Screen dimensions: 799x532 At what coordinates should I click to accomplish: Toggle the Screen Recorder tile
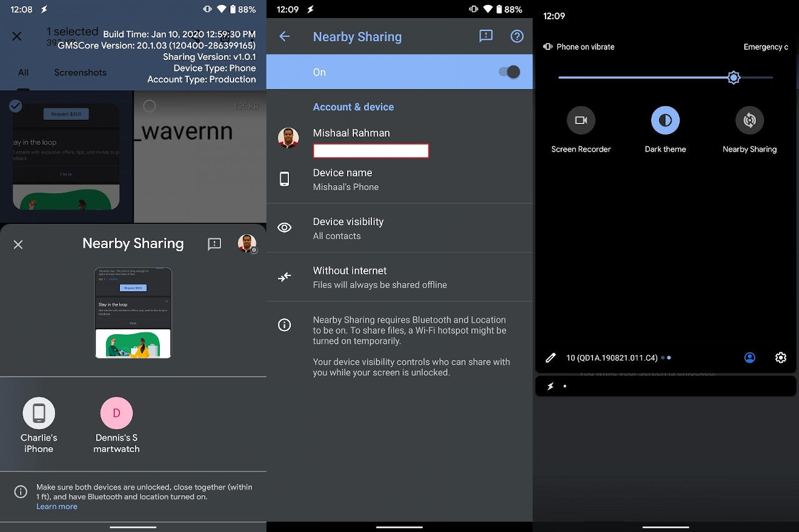point(581,120)
